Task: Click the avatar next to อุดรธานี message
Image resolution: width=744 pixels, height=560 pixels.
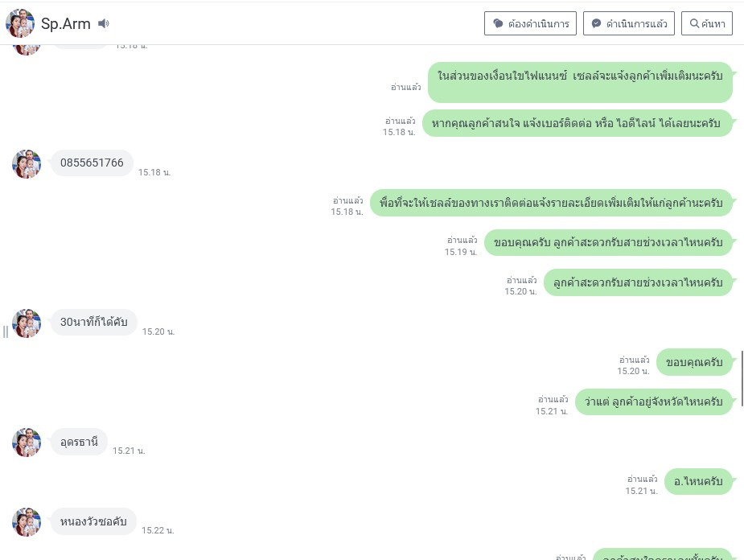Action: (x=27, y=443)
